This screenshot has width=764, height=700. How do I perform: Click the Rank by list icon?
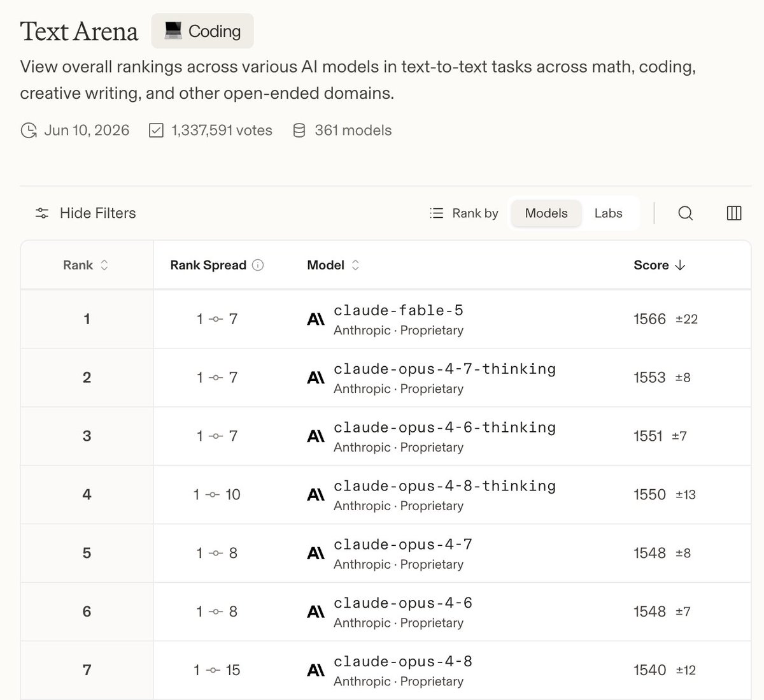pyautogui.click(x=437, y=213)
